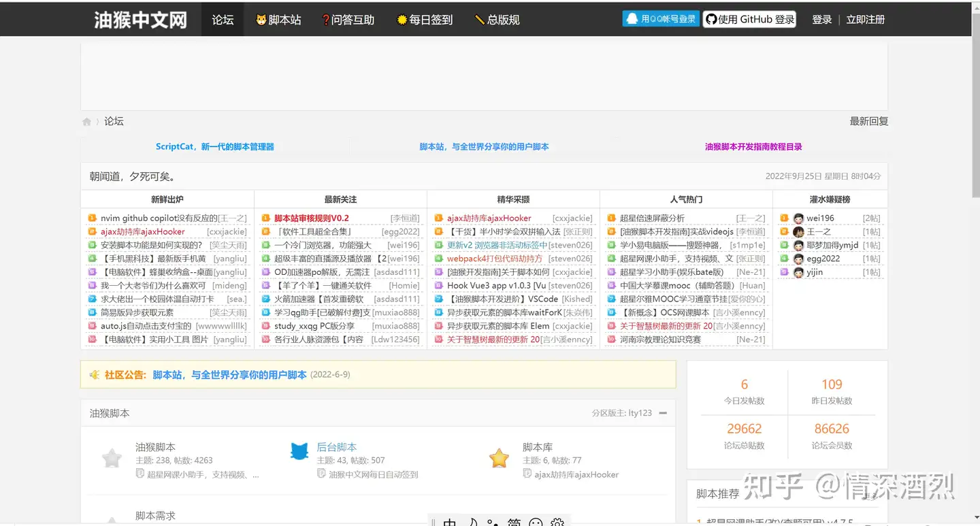Log in with the QQ account button
Image resolution: width=980 pixels, height=526 pixels.
click(x=660, y=19)
